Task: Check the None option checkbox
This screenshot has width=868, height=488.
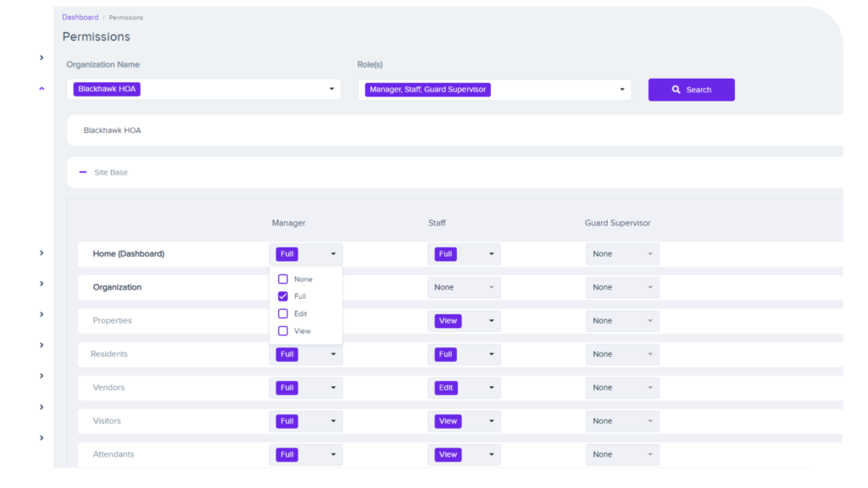Action: [283, 280]
